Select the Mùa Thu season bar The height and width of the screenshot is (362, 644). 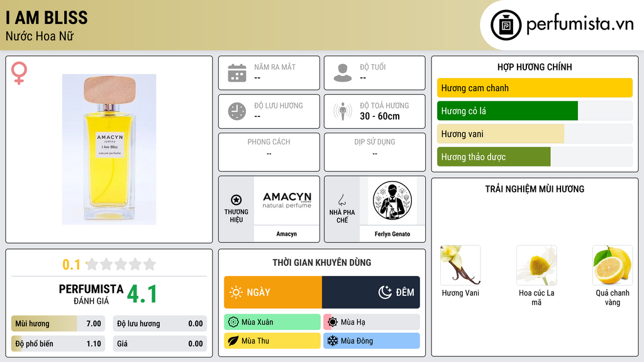tap(272, 341)
